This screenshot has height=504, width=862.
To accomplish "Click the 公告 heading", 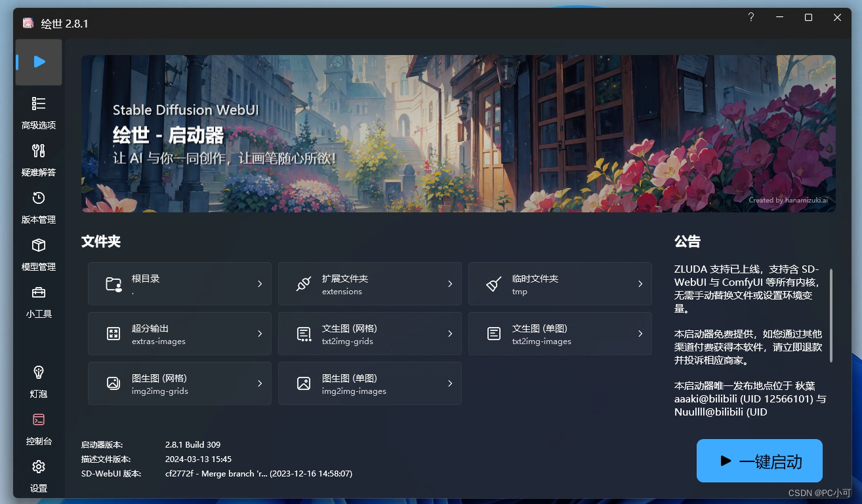I will 688,241.
